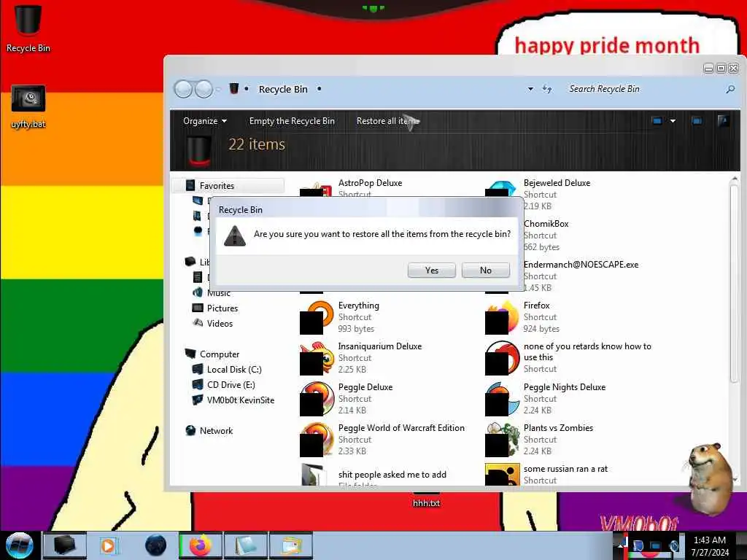The height and width of the screenshot is (560, 747).
Task: Expand the breadcrumb arrow after Recycle Bin
Action: (x=320, y=89)
